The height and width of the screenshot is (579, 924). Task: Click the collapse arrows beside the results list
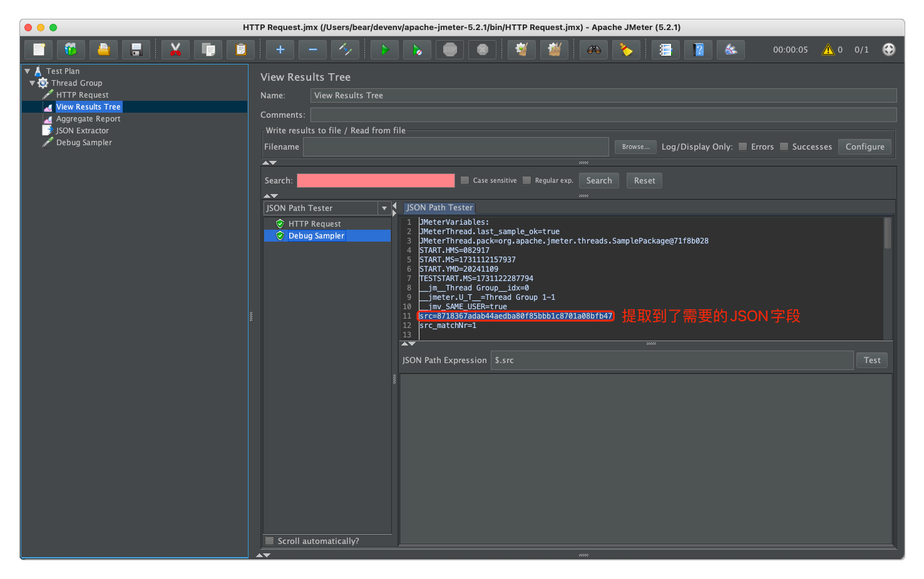pos(394,208)
